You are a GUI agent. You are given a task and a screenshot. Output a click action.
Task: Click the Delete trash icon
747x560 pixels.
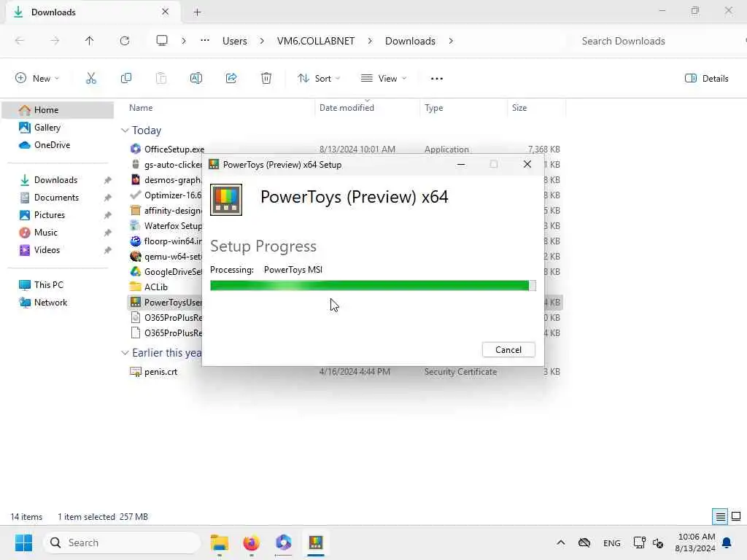tap(266, 78)
